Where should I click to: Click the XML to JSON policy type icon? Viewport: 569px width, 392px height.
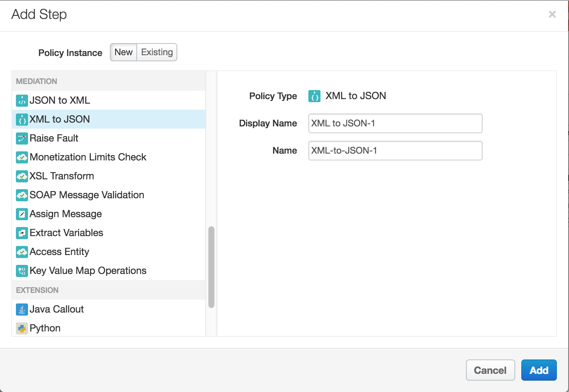[314, 96]
